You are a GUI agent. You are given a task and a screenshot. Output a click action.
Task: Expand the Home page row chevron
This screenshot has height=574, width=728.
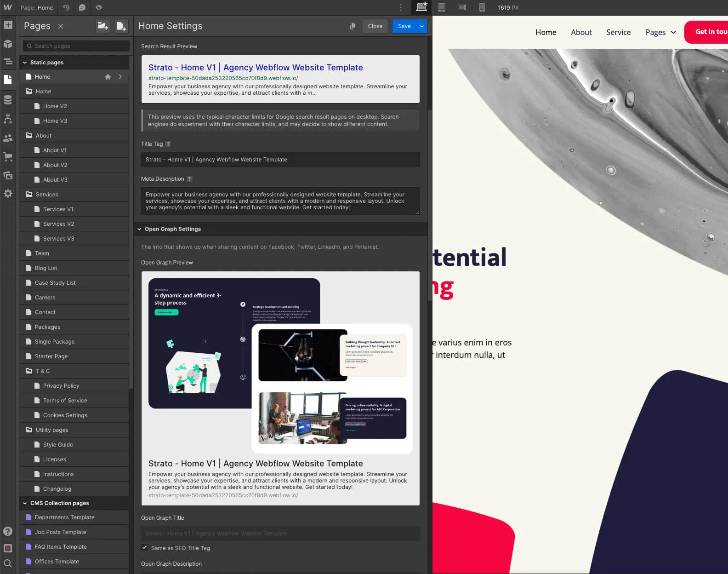point(120,77)
